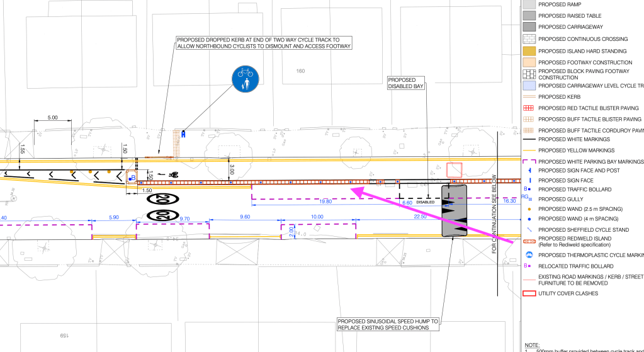
Task: Click the footway construction peach swatch
Action: point(529,62)
